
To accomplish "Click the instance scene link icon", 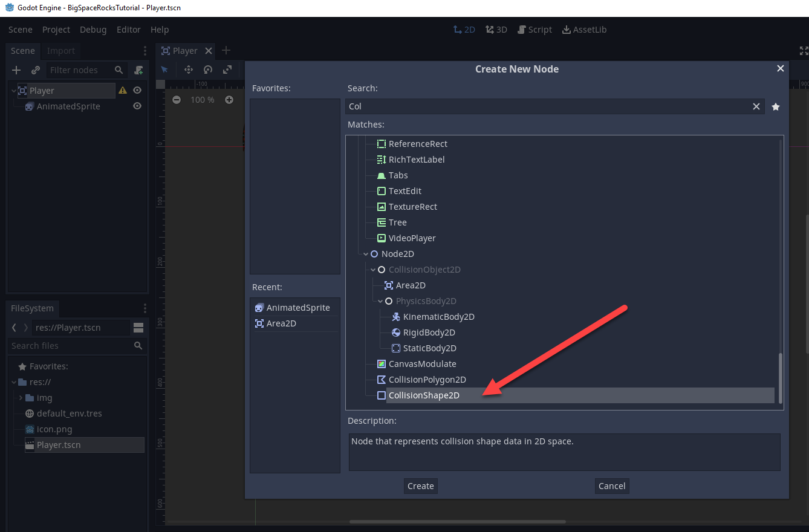I will pos(35,70).
